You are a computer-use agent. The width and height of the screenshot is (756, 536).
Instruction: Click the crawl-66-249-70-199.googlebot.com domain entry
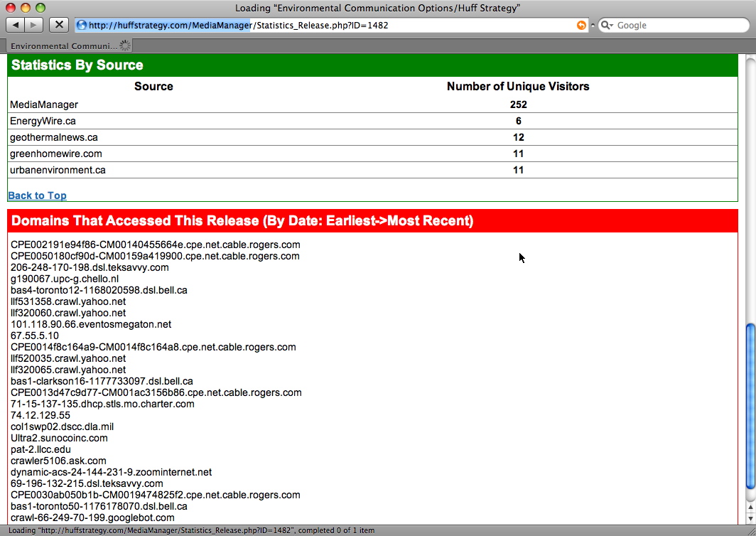point(92,518)
